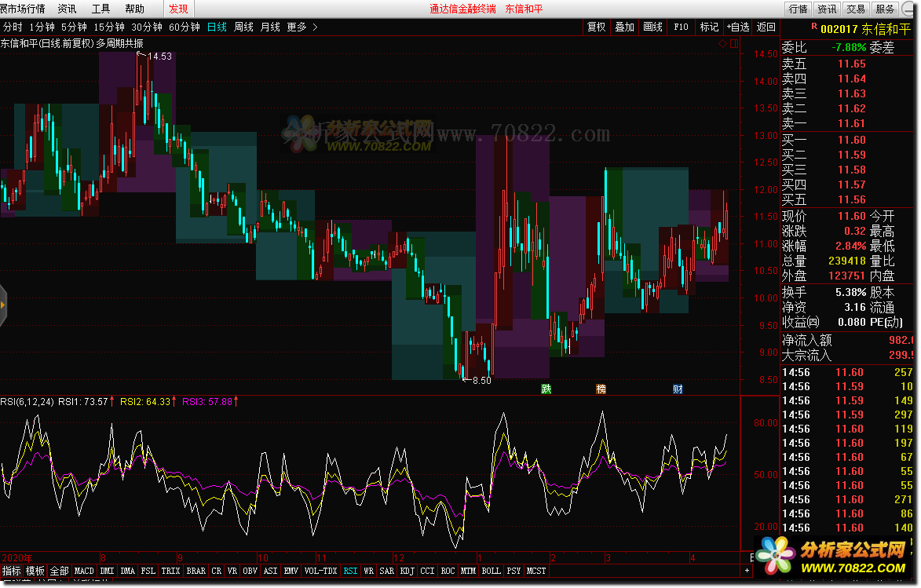Click the chart title 东信和平(日线.前复权) 多周期共振
Image resolution: width=921 pixels, height=588 pixels.
pos(71,43)
